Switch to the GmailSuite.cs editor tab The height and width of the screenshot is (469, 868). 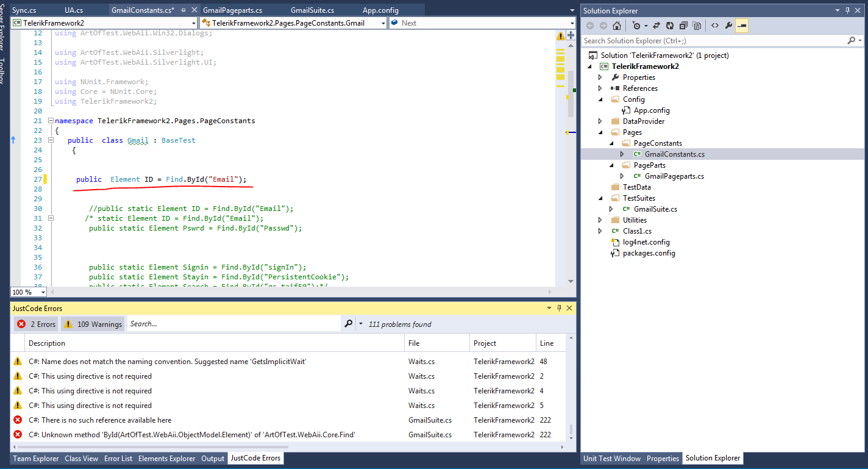[312, 10]
